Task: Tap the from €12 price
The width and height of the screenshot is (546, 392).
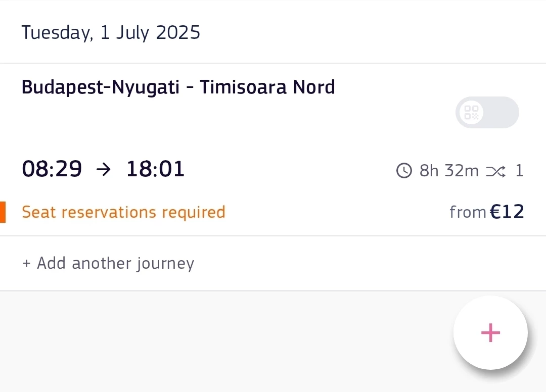Action: 486,212
